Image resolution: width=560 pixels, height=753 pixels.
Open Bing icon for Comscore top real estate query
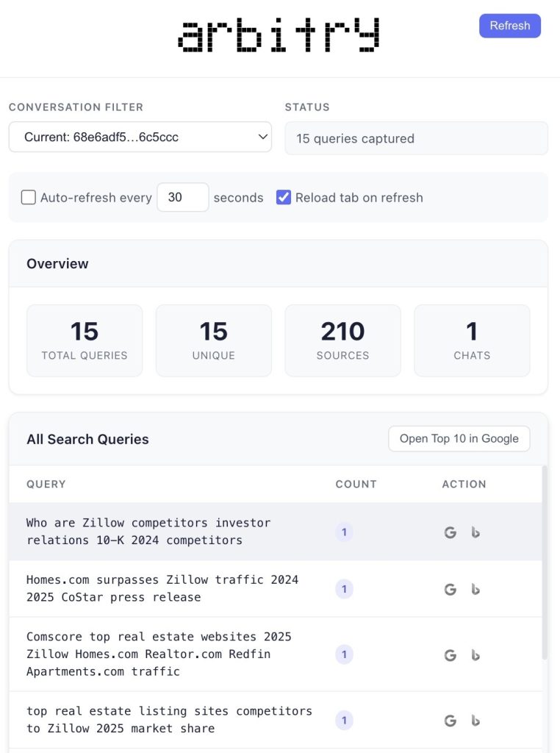pos(475,654)
